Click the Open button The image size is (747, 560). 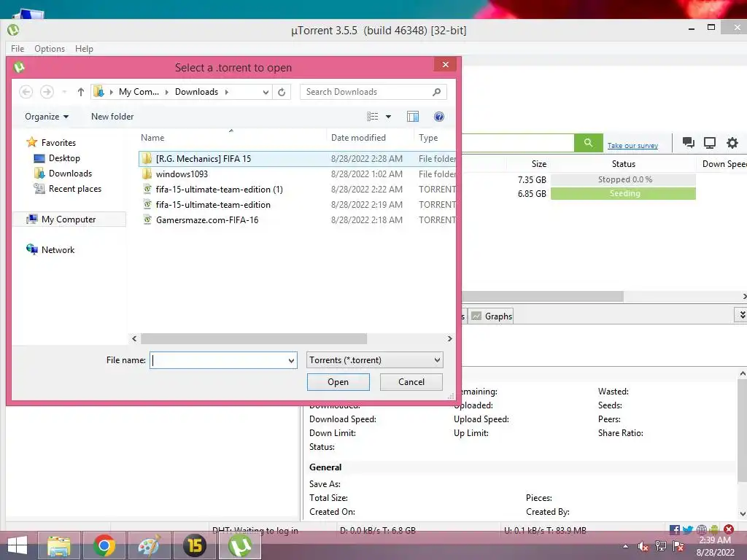(x=338, y=382)
